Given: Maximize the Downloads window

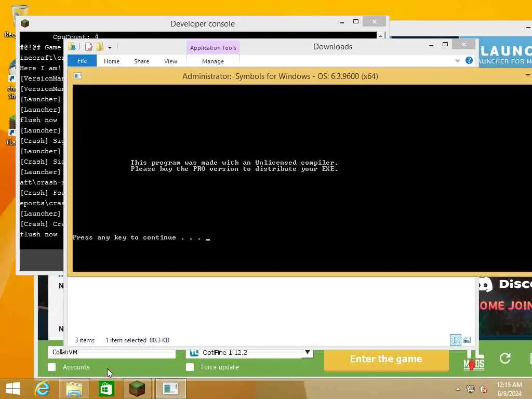Looking at the screenshot, I should (x=445, y=45).
